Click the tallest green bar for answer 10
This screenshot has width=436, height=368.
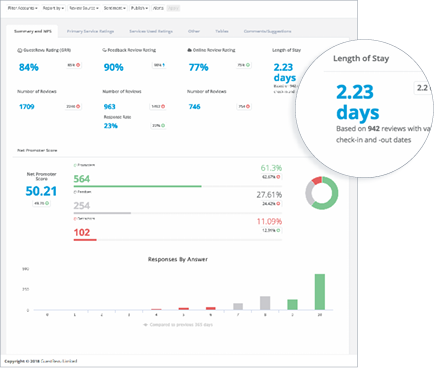click(x=320, y=292)
